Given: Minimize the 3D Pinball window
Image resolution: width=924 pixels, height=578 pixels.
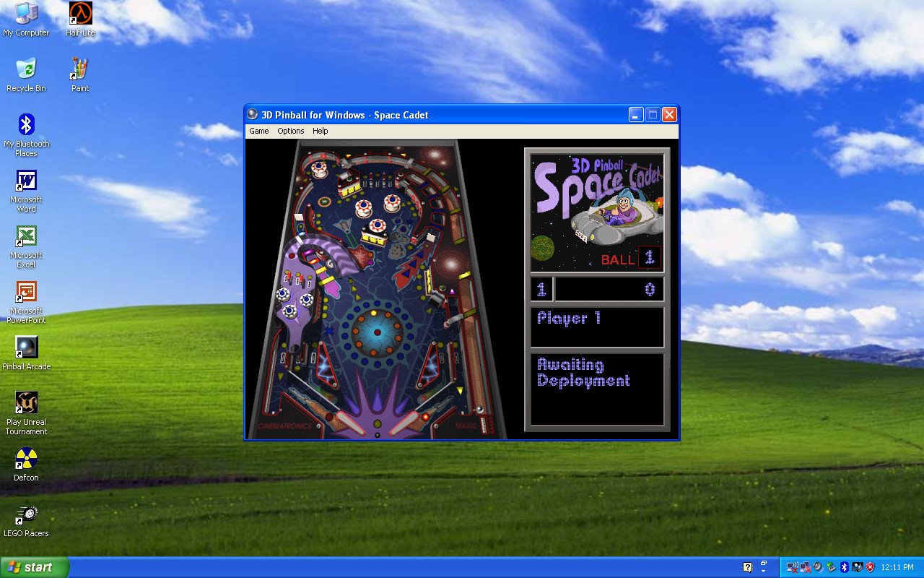Looking at the screenshot, I should click(x=636, y=114).
